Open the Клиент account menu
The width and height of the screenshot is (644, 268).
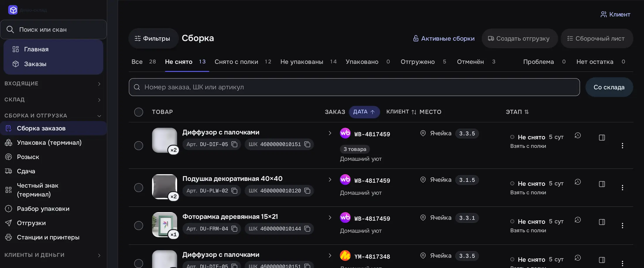tap(615, 14)
